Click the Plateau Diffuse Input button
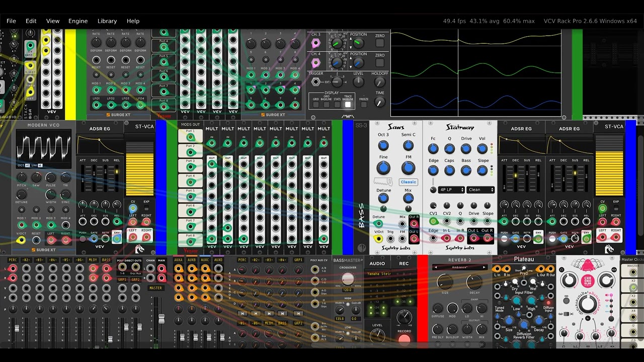644x362 pixels. pos(549,303)
